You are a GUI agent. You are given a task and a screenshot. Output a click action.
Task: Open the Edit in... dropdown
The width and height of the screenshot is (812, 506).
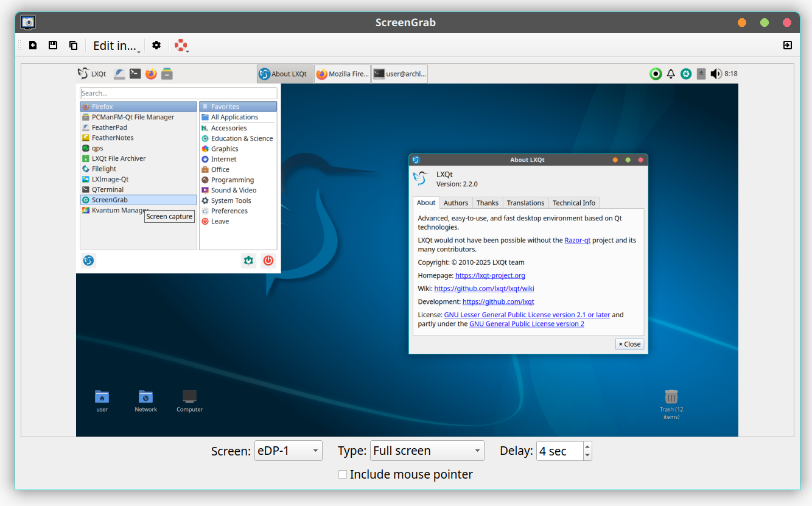[x=117, y=46]
